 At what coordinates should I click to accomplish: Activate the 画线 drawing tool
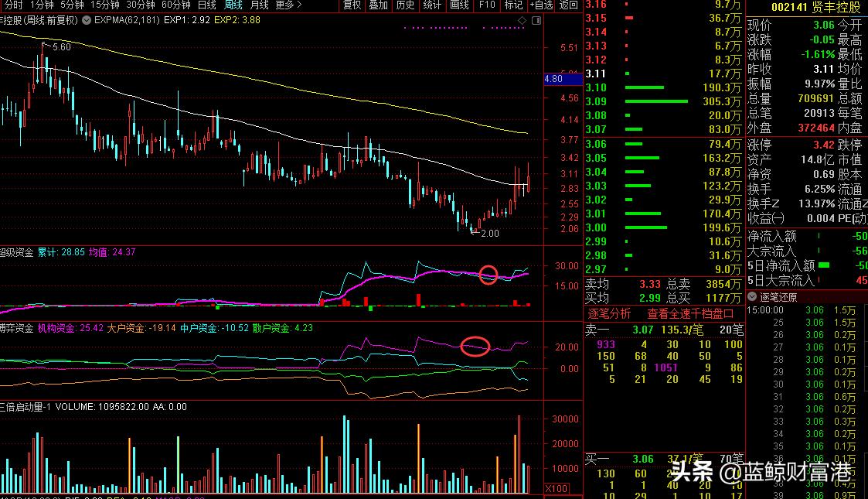click(x=459, y=5)
